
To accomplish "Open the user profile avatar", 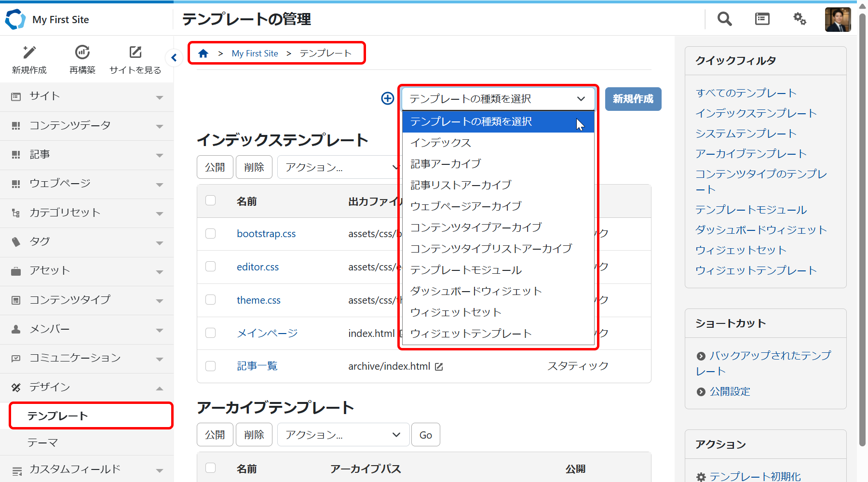I will pos(838,19).
